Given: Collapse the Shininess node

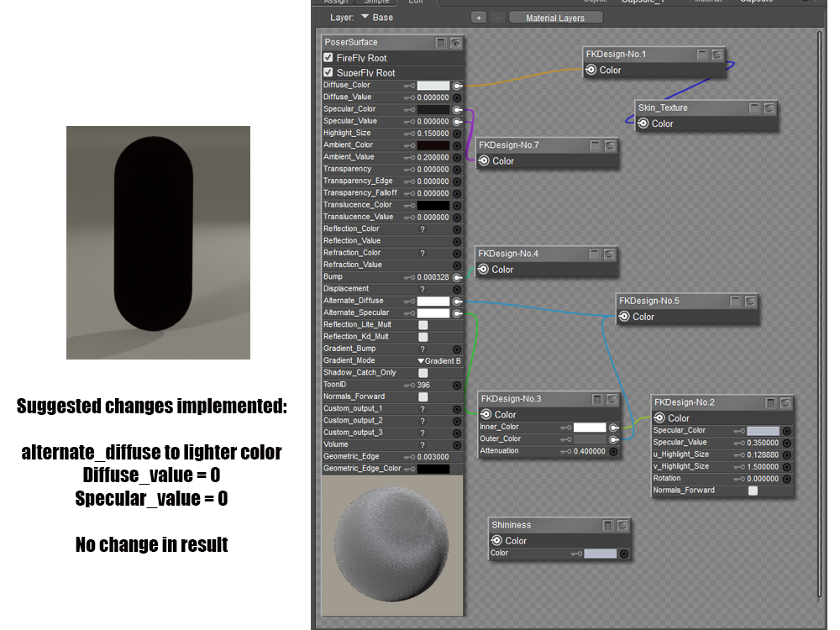Looking at the screenshot, I should click(x=607, y=526).
